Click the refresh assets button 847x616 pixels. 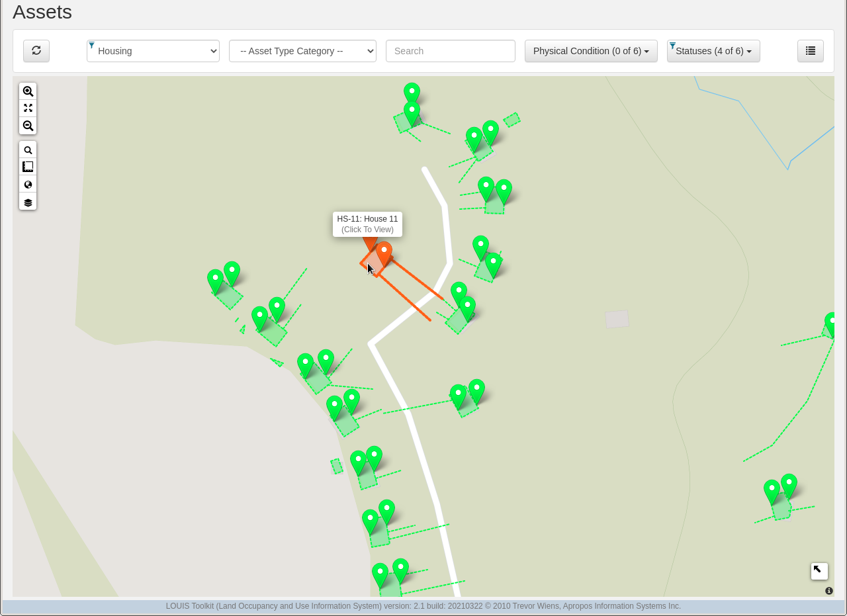click(36, 51)
